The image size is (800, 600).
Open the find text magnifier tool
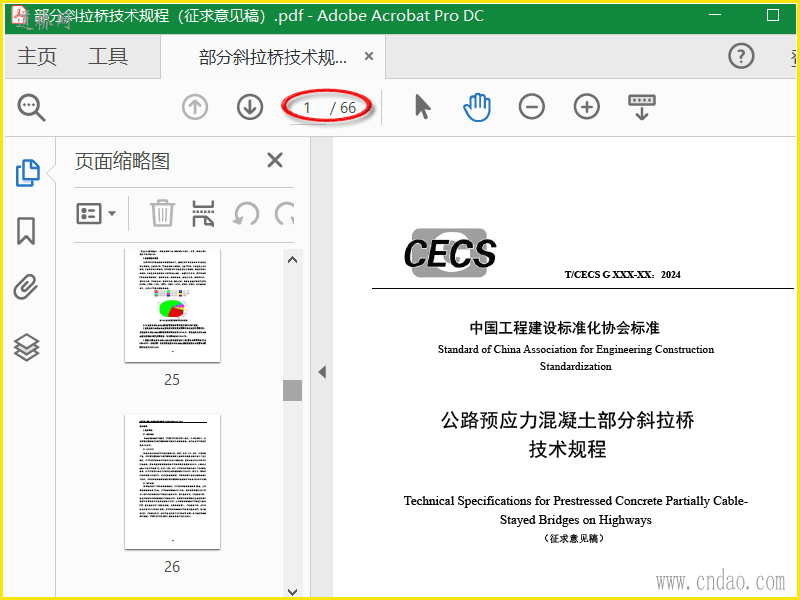(x=32, y=108)
